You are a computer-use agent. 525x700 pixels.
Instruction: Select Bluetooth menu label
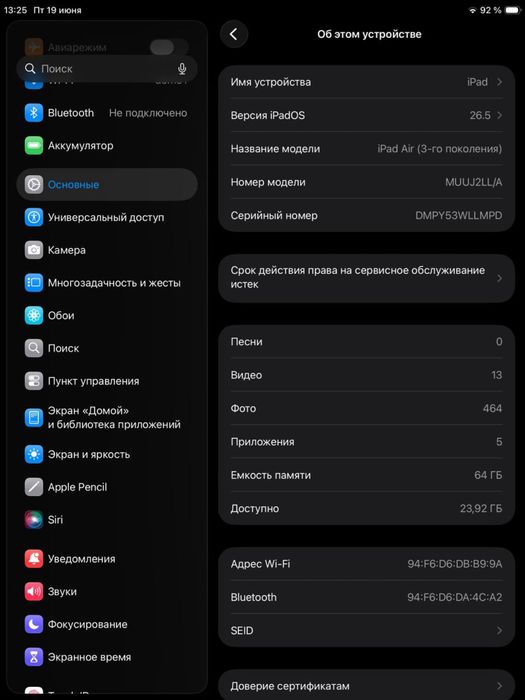tap(71, 113)
